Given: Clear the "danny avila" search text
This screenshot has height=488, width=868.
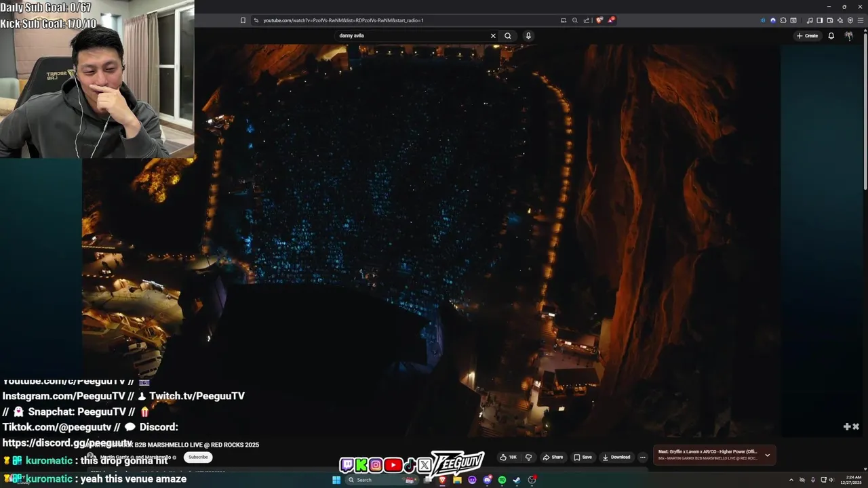Looking at the screenshot, I should pyautogui.click(x=493, y=36).
